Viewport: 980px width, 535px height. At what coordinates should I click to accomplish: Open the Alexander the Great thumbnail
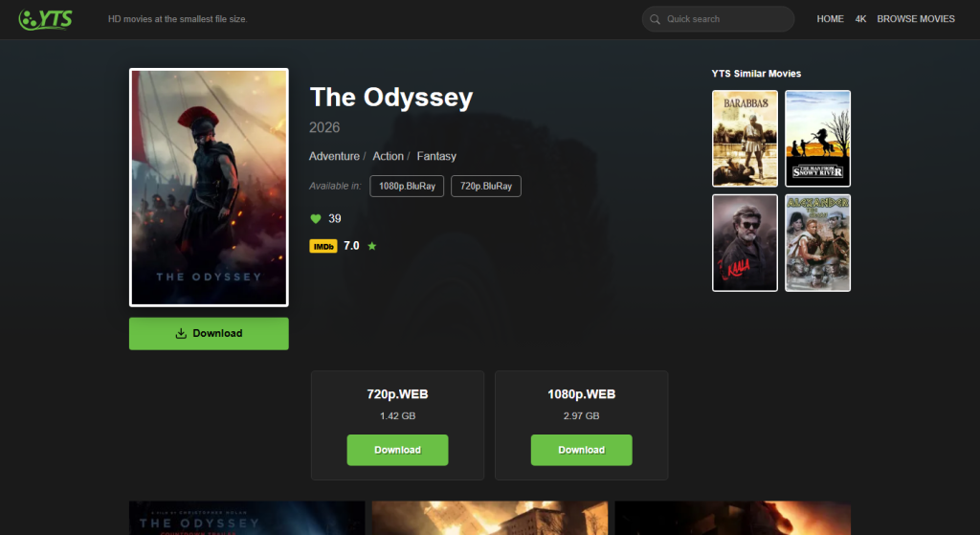pyautogui.click(x=817, y=242)
